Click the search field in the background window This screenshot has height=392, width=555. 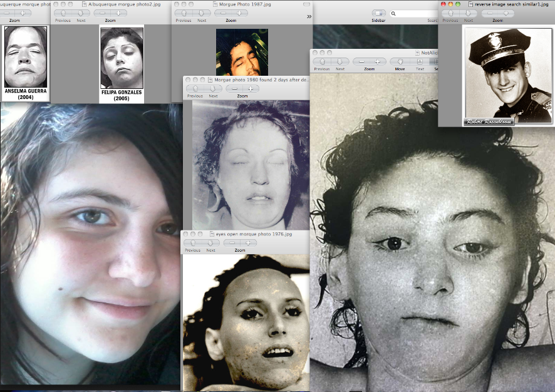[413, 13]
